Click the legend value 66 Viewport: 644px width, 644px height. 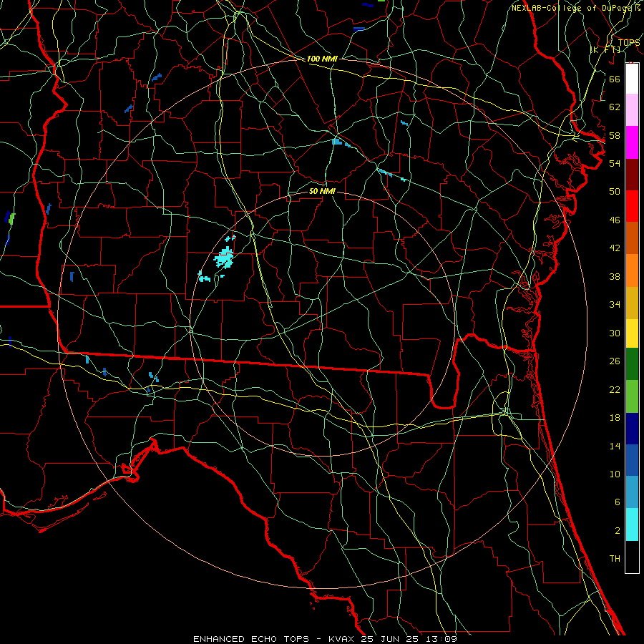pyautogui.click(x=615, y=79)
